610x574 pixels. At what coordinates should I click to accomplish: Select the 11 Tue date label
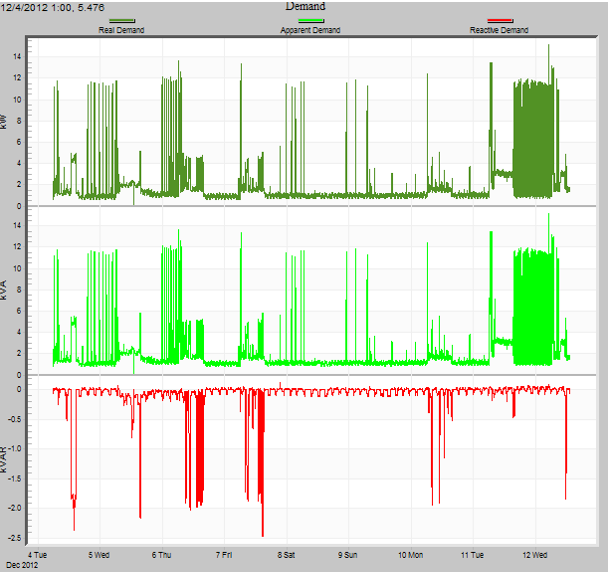[x=472, y=553]
